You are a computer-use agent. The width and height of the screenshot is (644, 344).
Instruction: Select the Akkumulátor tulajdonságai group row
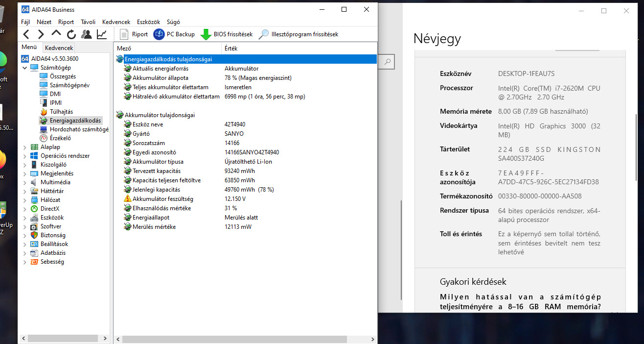[x=246, y=115]
